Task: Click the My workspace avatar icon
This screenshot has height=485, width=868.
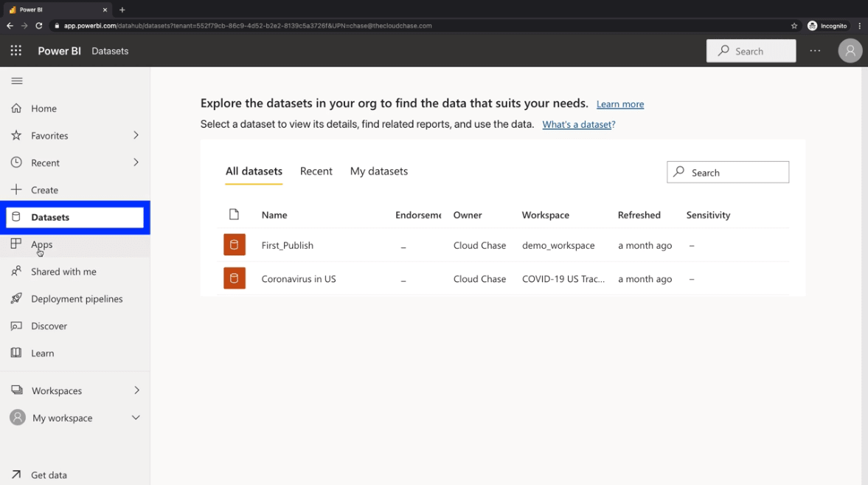Action: tap(18, 417)
